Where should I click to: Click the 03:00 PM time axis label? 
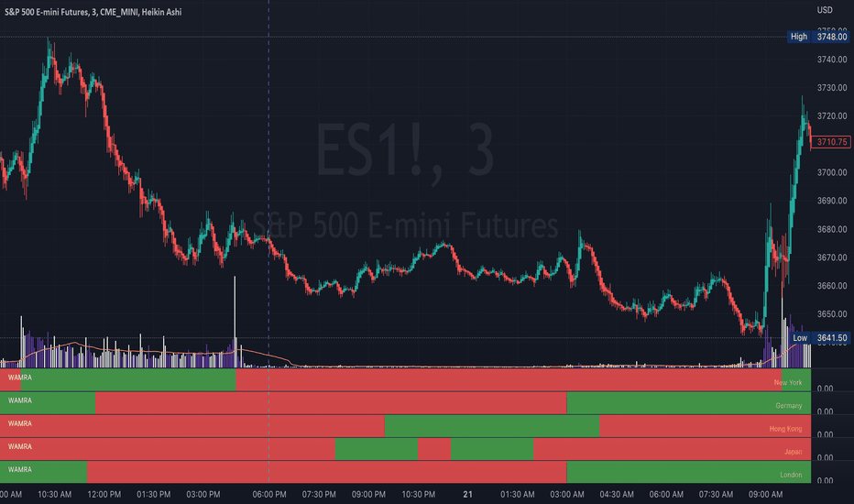[203, 494]
